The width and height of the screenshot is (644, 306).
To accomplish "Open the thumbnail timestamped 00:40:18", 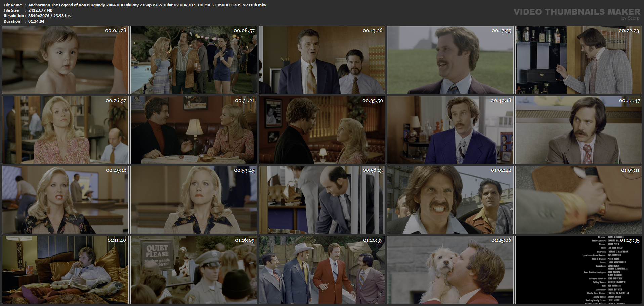I will click(x=450, y=130).
